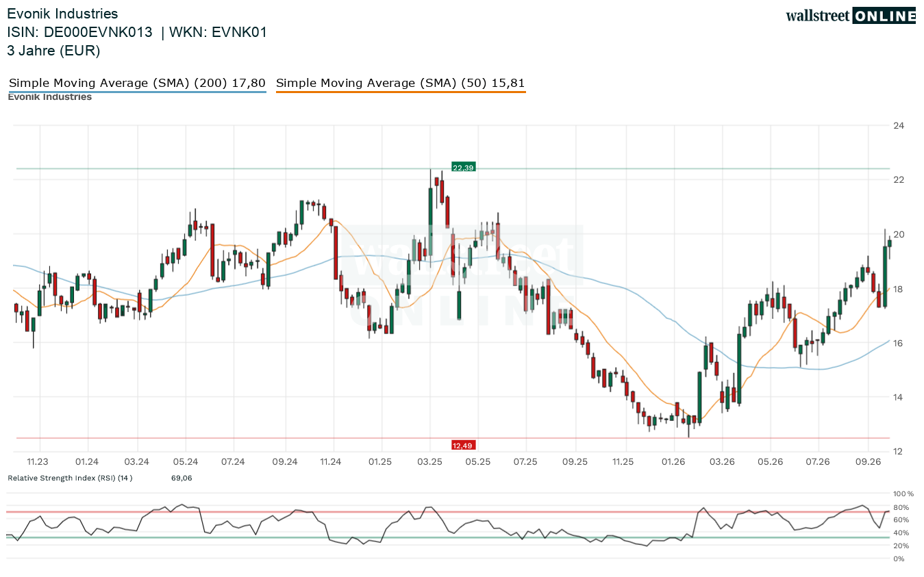The image size is (924, 577).
Task: Select the large Evonik Industries heading
Action: (62, 14)
